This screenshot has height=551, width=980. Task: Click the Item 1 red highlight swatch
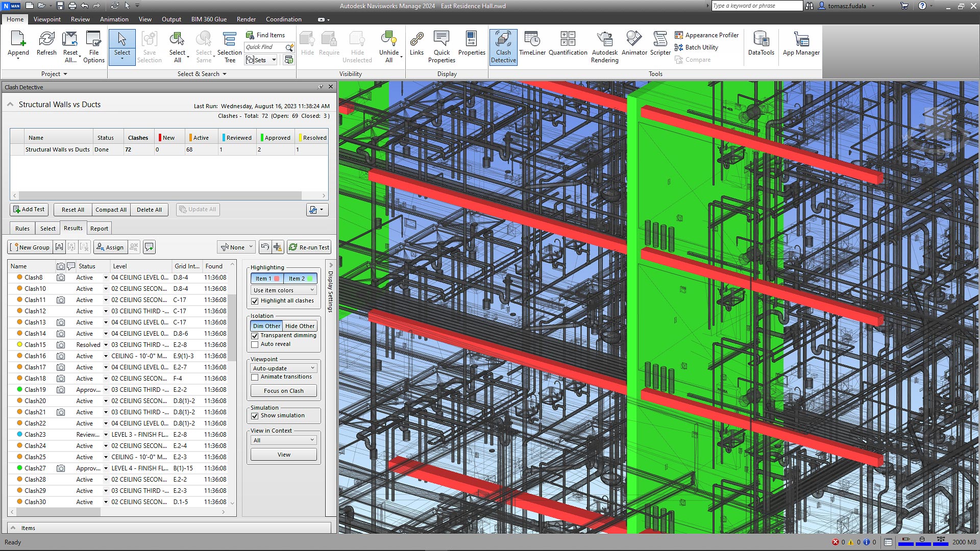pos(277,279)
